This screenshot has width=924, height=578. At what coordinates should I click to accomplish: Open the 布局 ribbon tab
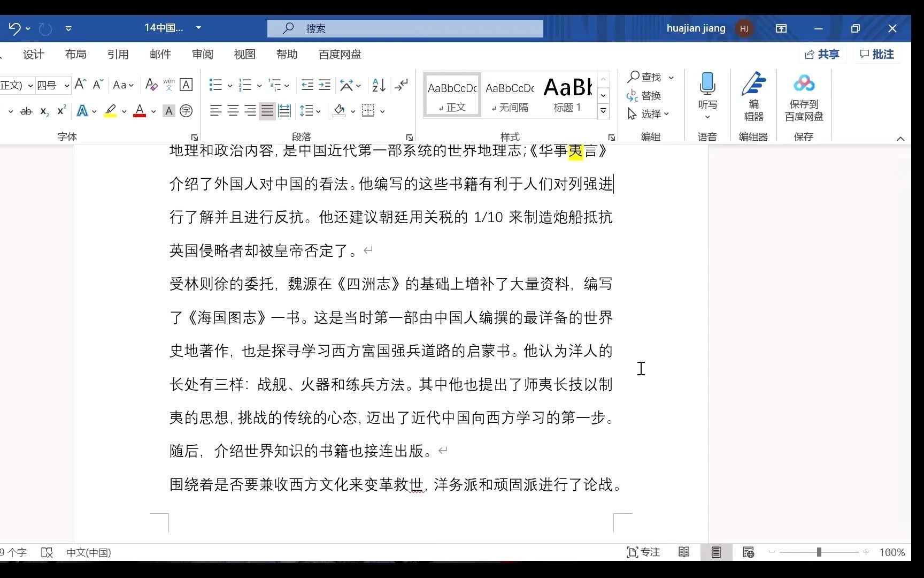pos(75,54)
